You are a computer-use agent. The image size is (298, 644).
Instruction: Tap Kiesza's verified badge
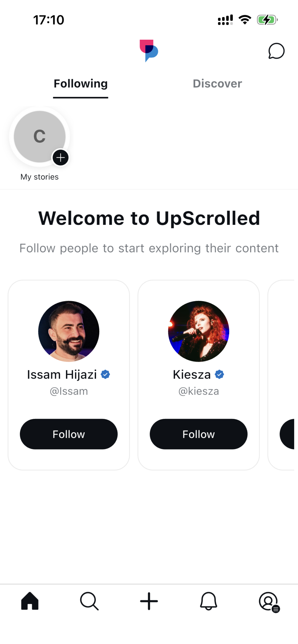(219, 374)
